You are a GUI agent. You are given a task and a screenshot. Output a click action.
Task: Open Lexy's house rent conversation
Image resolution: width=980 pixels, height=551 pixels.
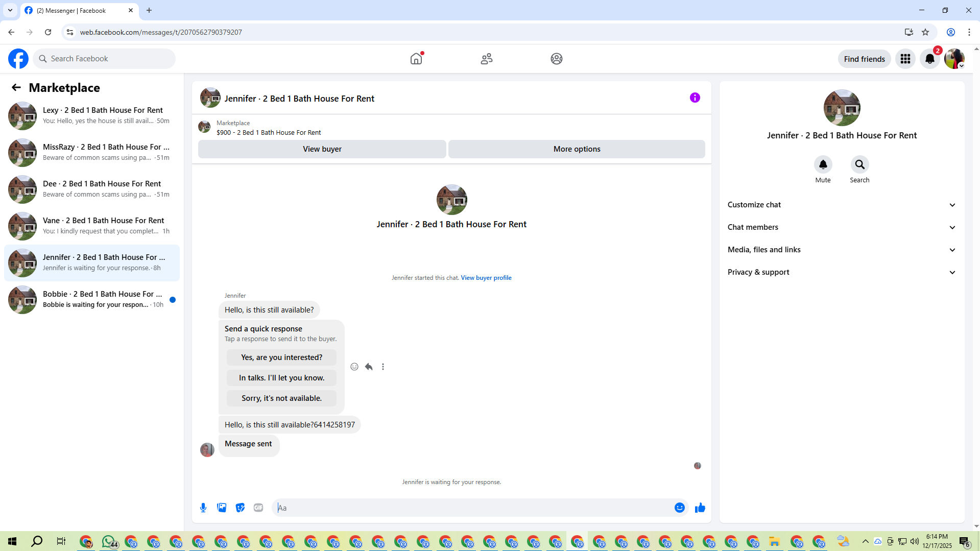pyautogui.click(x=92, y=115)
